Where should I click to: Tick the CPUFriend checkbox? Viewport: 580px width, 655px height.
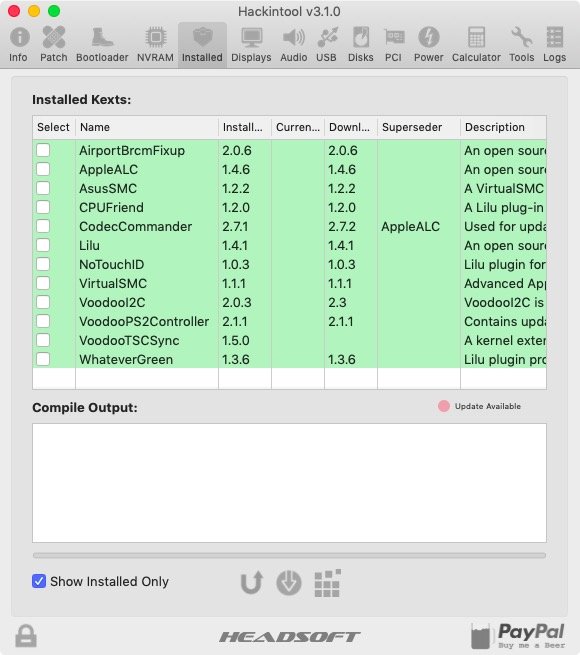click(x=43, y=207)
